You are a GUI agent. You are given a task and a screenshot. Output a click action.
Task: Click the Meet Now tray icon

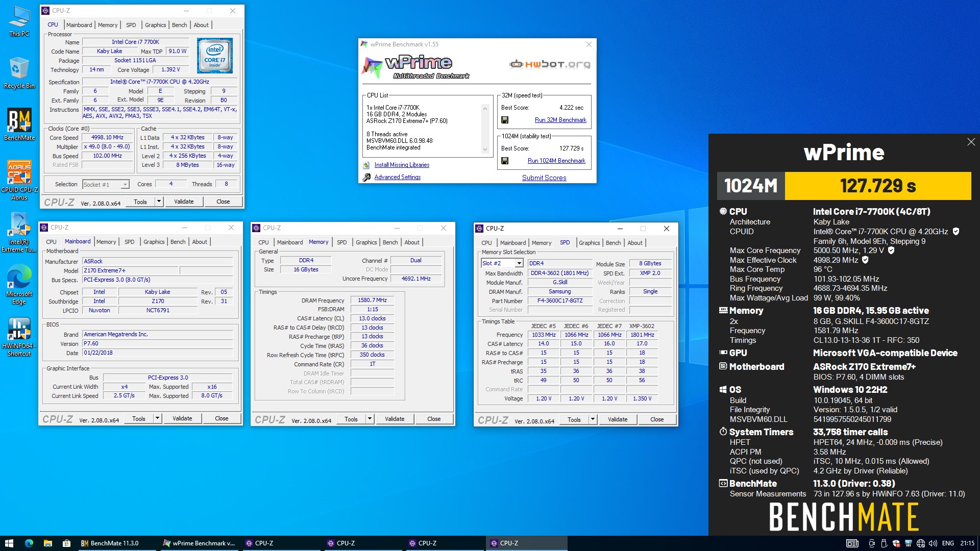pos(872,543)
